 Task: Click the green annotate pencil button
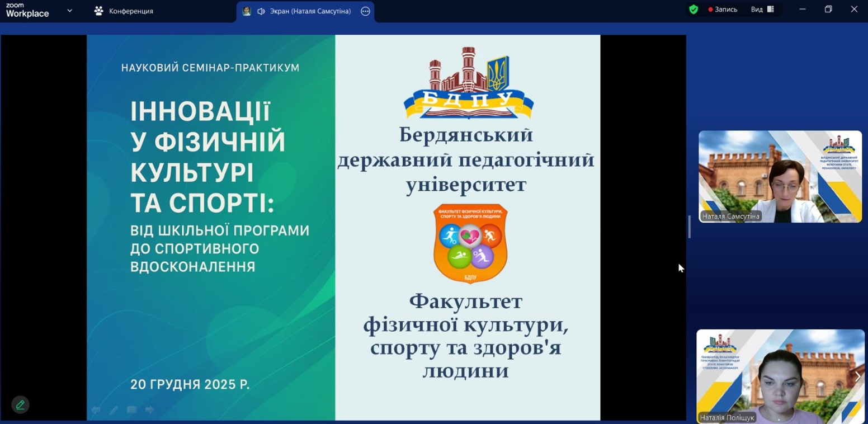(20, 405)
